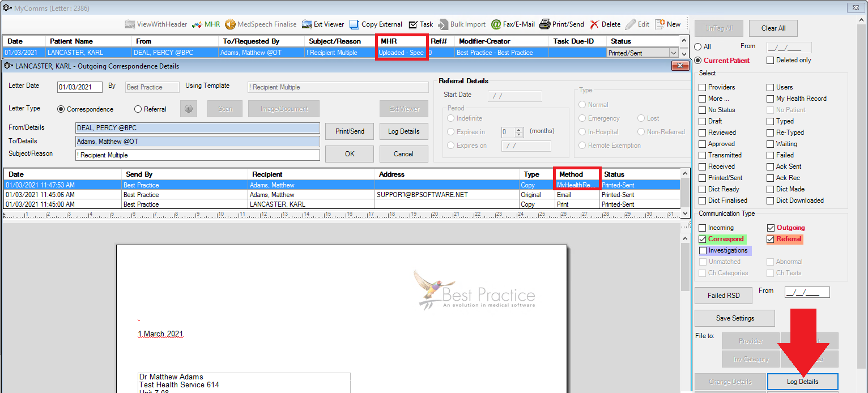Tick the Dict Ready checkbox
Viewport: 868px width, 393px height.
703,189
